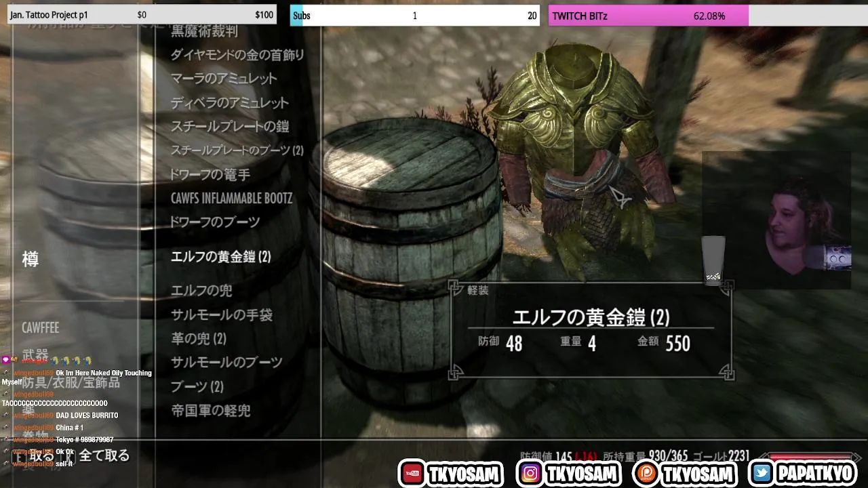Select the 武器 category
This screenshot has width=868, height=488.
(35, 355)
